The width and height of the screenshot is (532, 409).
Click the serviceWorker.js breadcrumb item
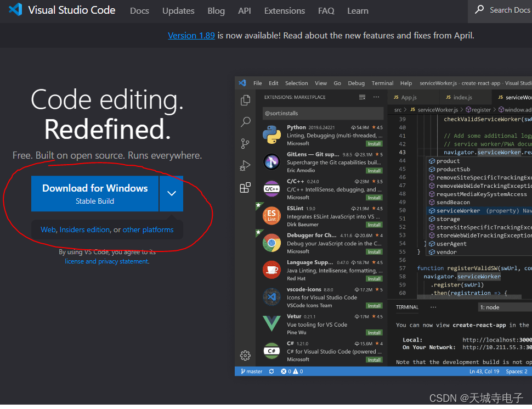[x=434, y=110]
